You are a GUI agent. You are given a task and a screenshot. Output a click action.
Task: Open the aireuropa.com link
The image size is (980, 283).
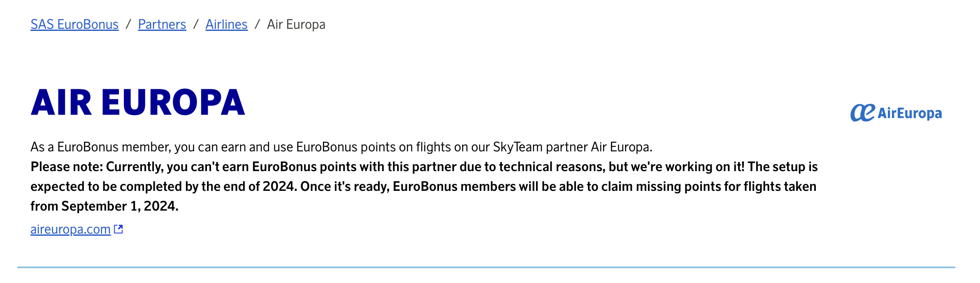coord(70,229)
